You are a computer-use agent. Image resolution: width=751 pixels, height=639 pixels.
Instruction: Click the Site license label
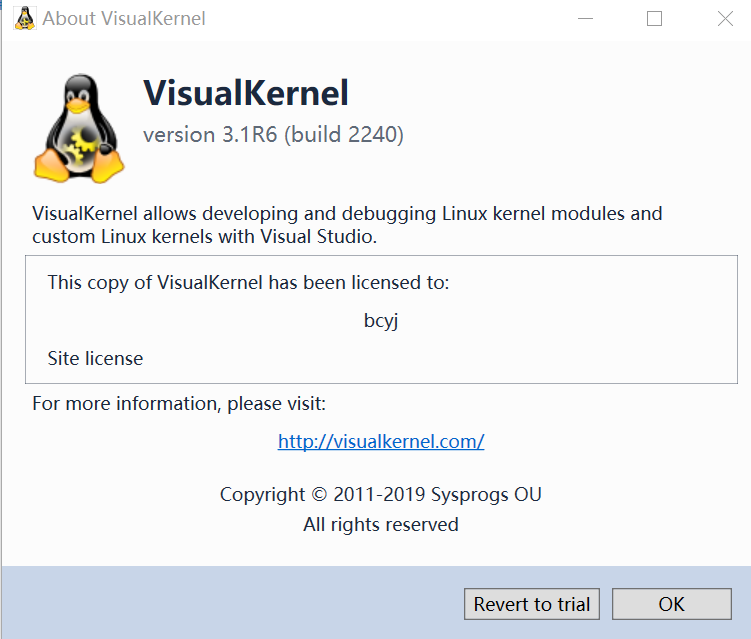click(x=95, y=358)
